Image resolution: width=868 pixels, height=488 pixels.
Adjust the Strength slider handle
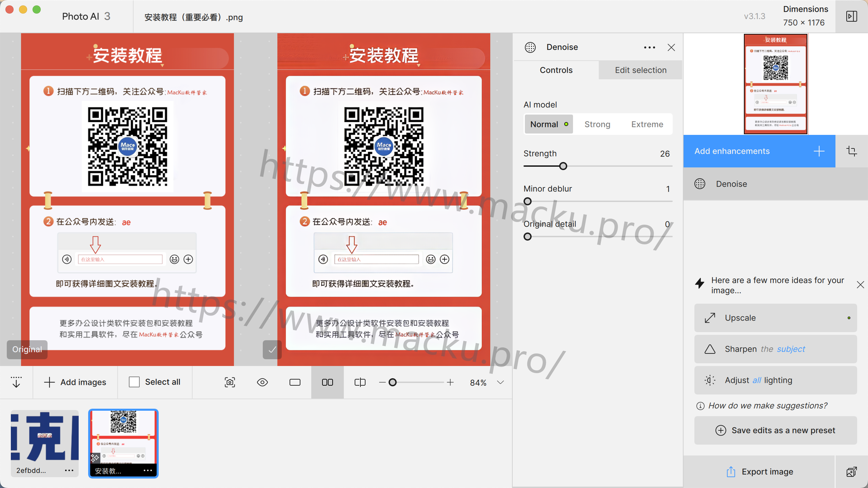563,166
